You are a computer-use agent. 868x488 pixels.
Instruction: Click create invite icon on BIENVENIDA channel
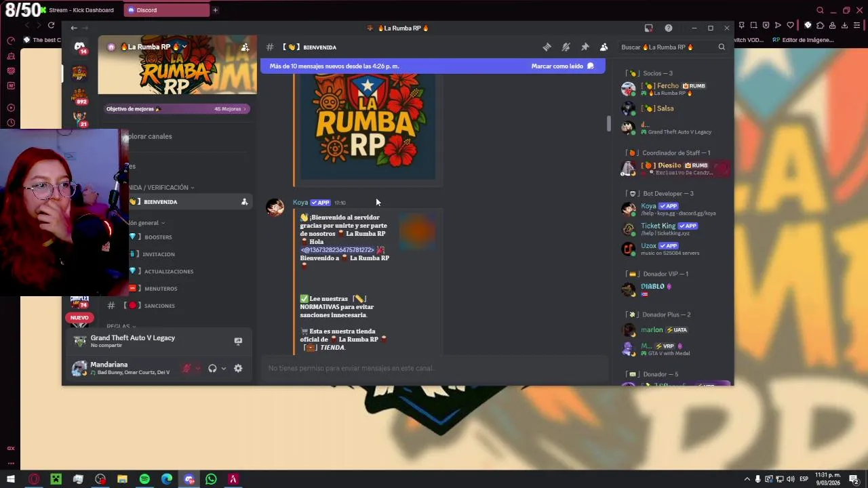click(244, 202)
